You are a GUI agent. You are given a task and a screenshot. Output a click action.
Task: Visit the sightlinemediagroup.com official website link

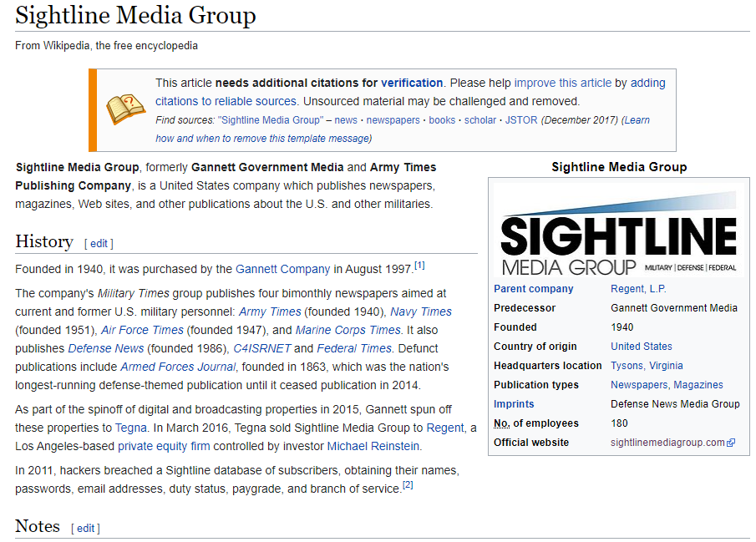[x=667, y=443]
